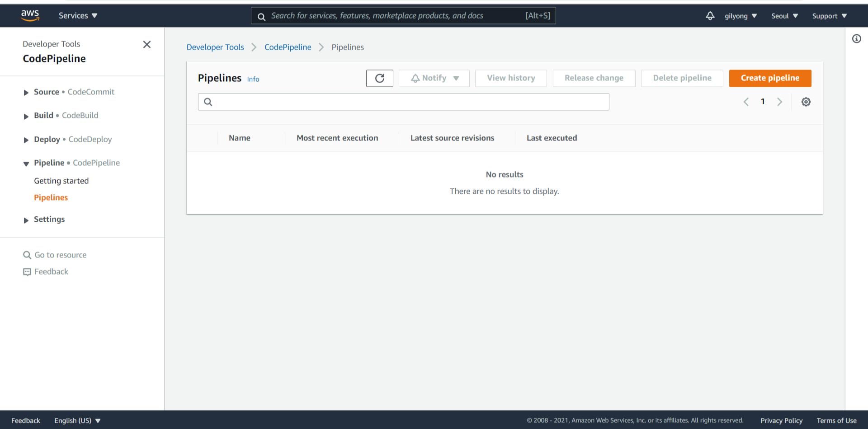This screenshot has width=868, height=429.
Task: Click Developer Tools breadcrumb link
Action: click(215, 47)
